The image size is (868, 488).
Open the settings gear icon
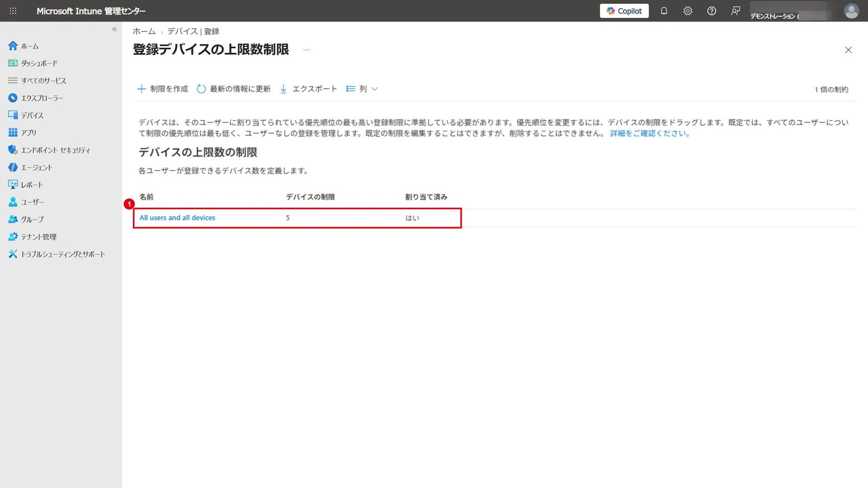[x=688, y=11]
